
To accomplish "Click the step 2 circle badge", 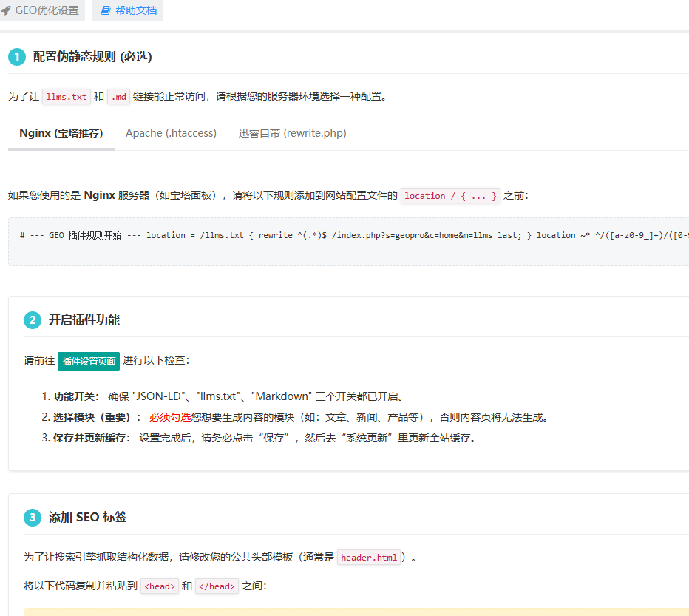I will [33, 320].
